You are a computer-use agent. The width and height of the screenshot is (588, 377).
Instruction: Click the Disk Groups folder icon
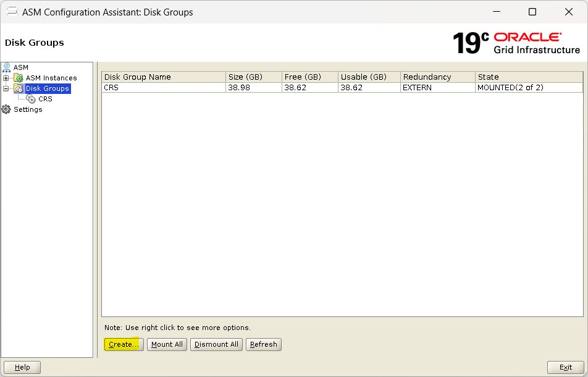pyautogui.click(x=18, y=88)
